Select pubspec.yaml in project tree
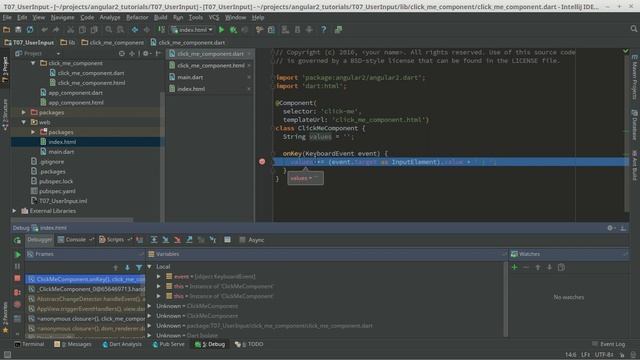 point(57,191)
